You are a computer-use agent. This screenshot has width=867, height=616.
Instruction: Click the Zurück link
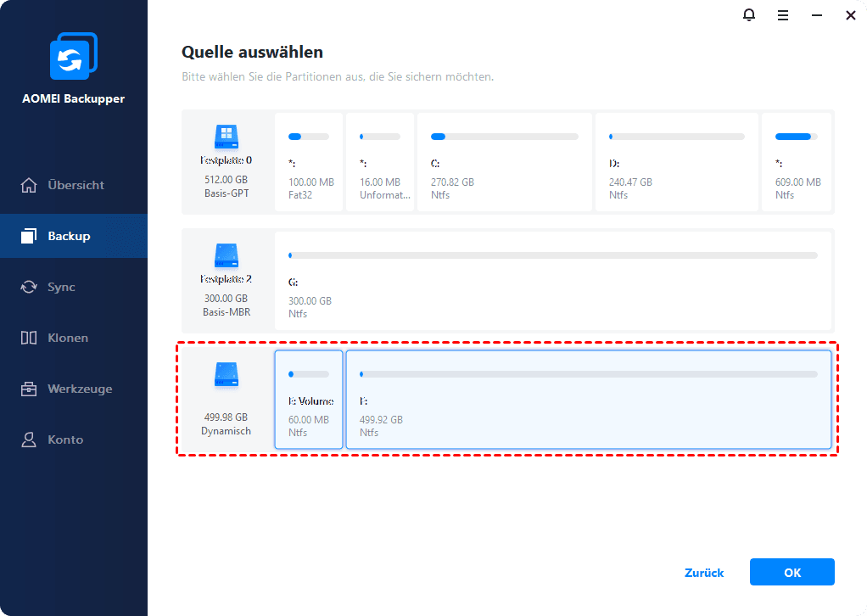coord(704,573)
